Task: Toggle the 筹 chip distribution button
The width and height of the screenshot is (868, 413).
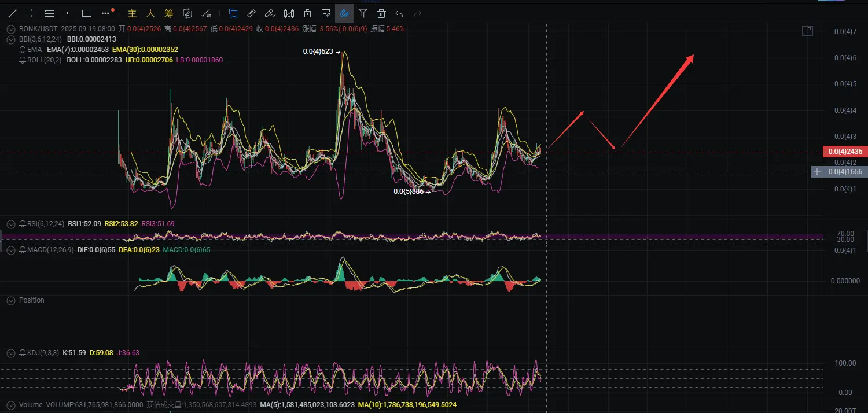Action: point(168,13)
